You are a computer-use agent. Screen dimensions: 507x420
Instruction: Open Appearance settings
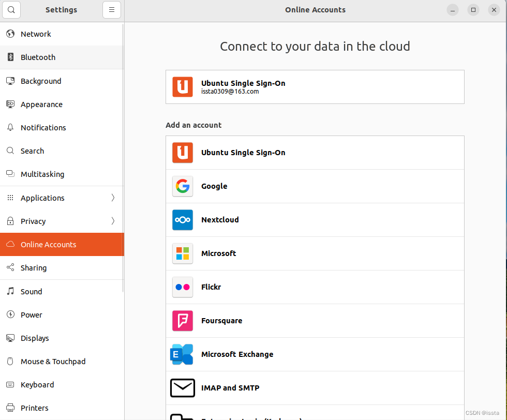click(x=62, y=104)
